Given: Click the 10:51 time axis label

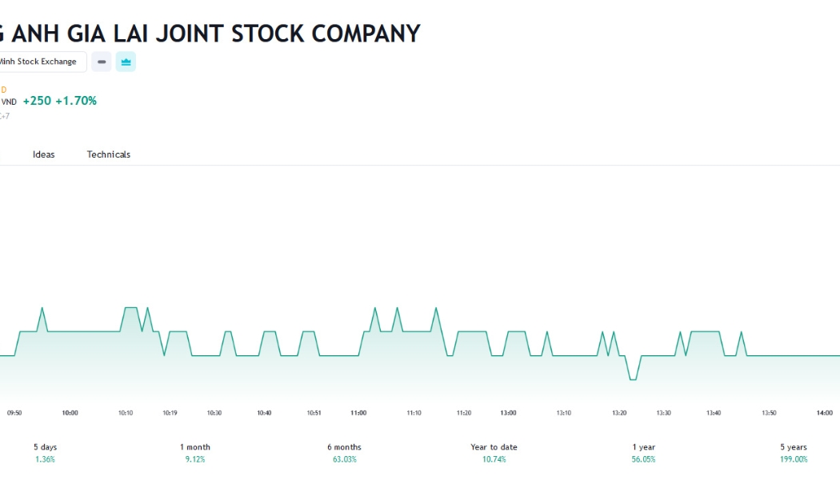Looking at the screenshot, I should coord(314,413).
